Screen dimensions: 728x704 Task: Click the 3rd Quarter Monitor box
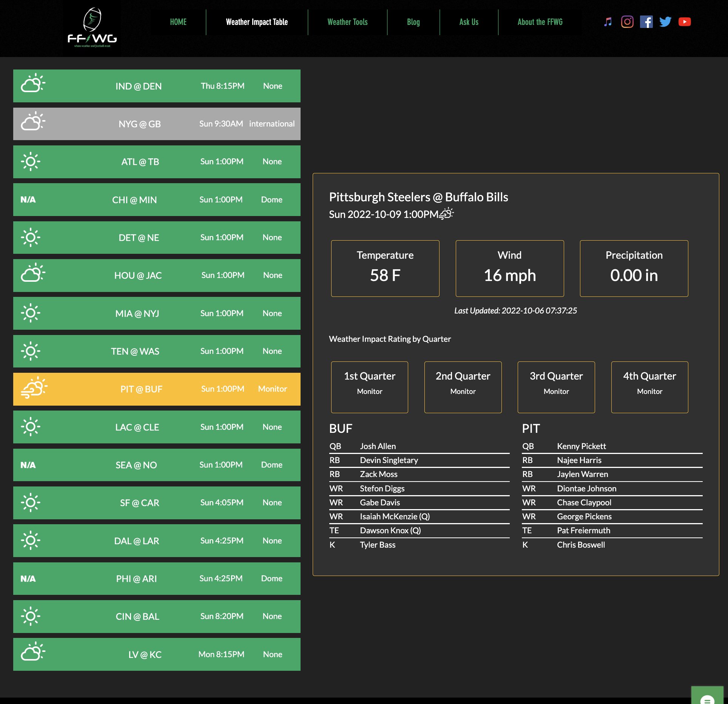(x=556, y=387)
